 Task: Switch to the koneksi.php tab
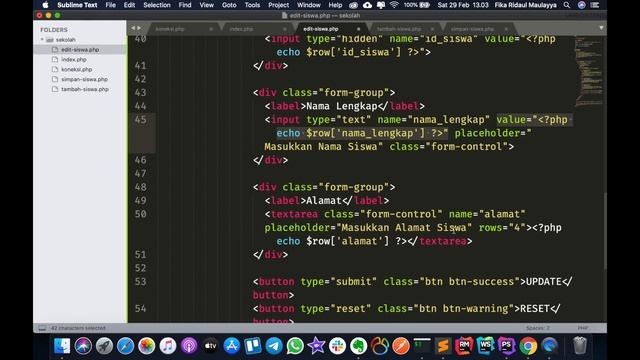[x=170, y=29]
